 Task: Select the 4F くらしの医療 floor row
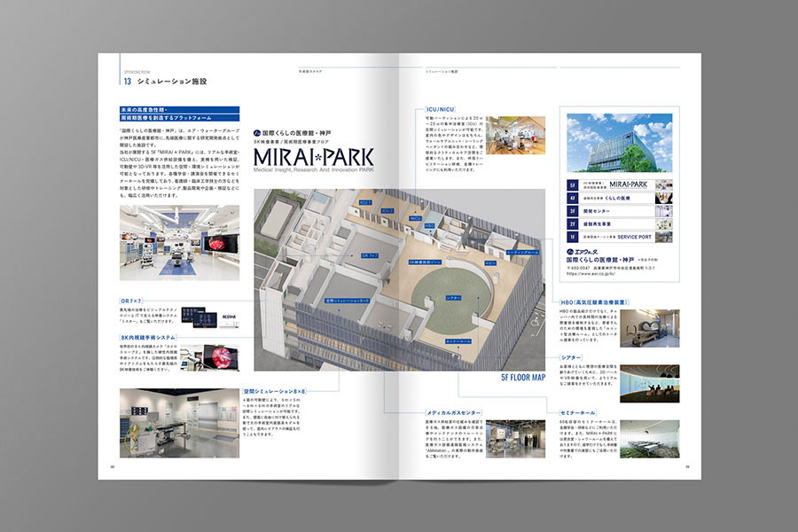pyautogui.click(x=620, y=198)
